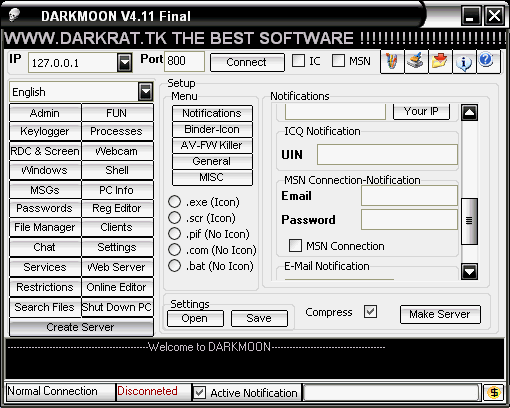
Task: Open the FUN panel button
Action: (x=117, y=113)
